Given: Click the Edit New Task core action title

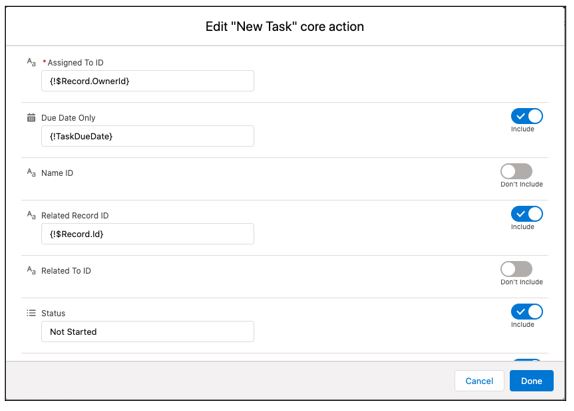Looking at the screenshot, I should (285, 27).
